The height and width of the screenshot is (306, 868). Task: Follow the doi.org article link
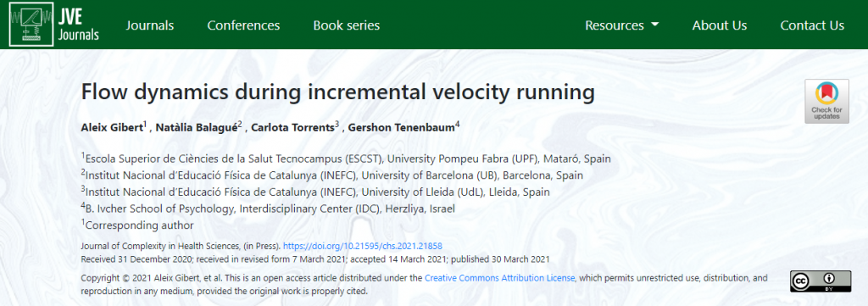pos(363,246)
